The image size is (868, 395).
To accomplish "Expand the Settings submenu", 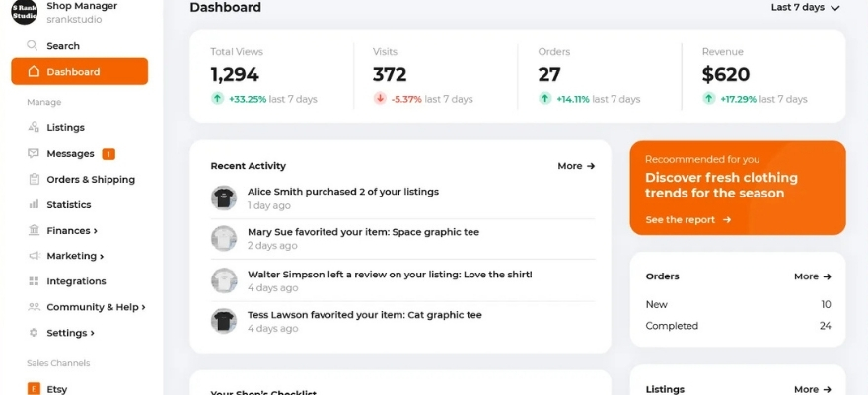I will [70, 333].
